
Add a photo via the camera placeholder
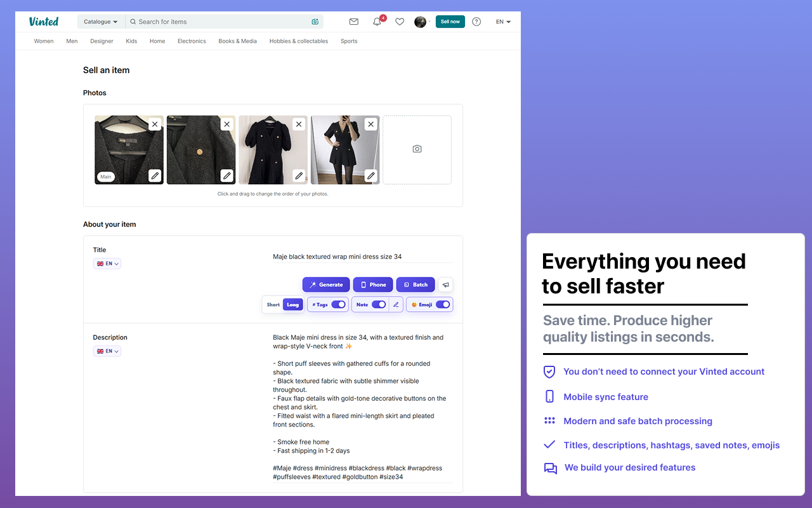[417, 149]
